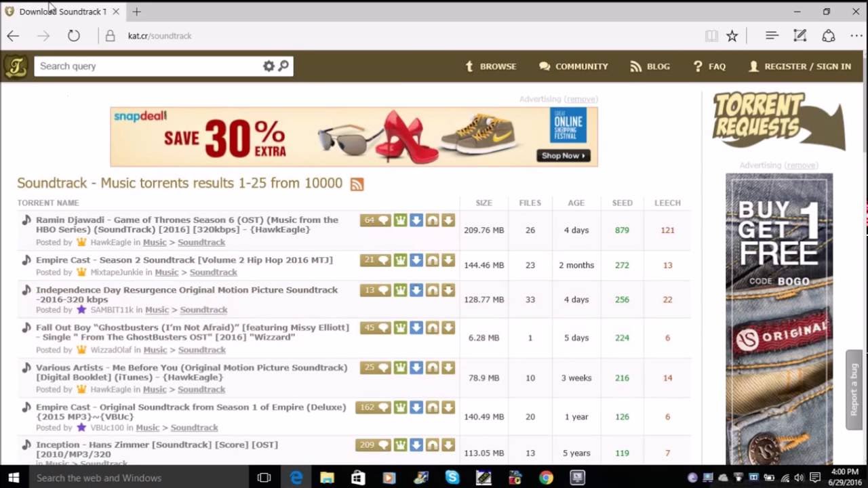This screenshot has height=488, width=868.
Task: Click the Buy 1 Get 1 Free jeans ad
Action: coord(779,319)
